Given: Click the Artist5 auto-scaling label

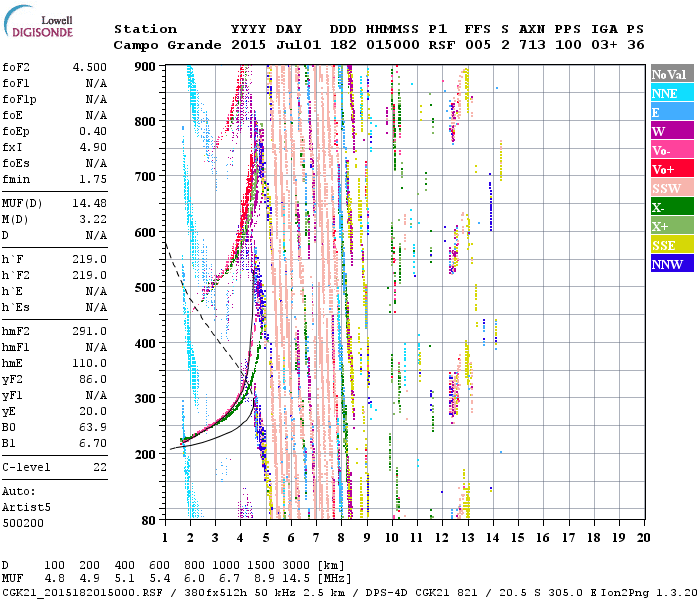Looking at the screenshot, I should 26,508.
